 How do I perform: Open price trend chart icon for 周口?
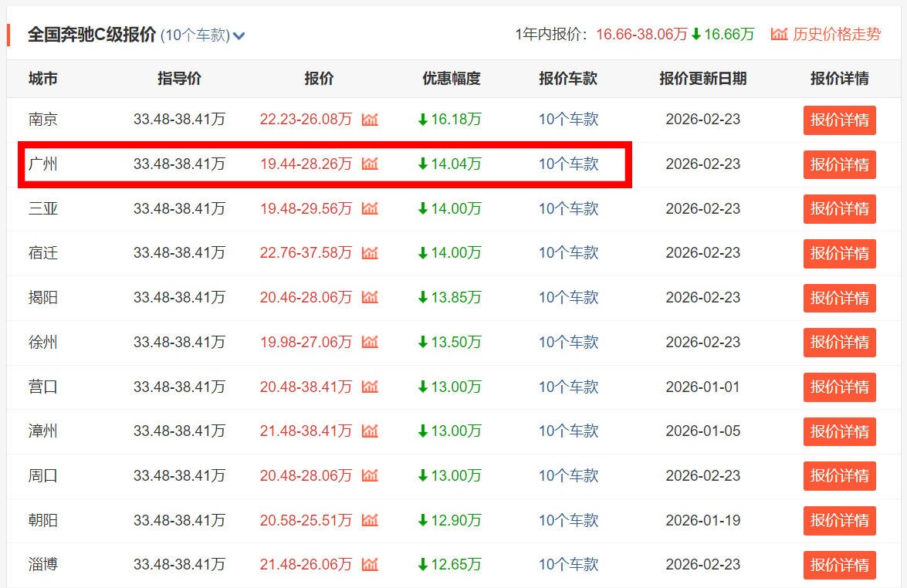click(370, 476)
